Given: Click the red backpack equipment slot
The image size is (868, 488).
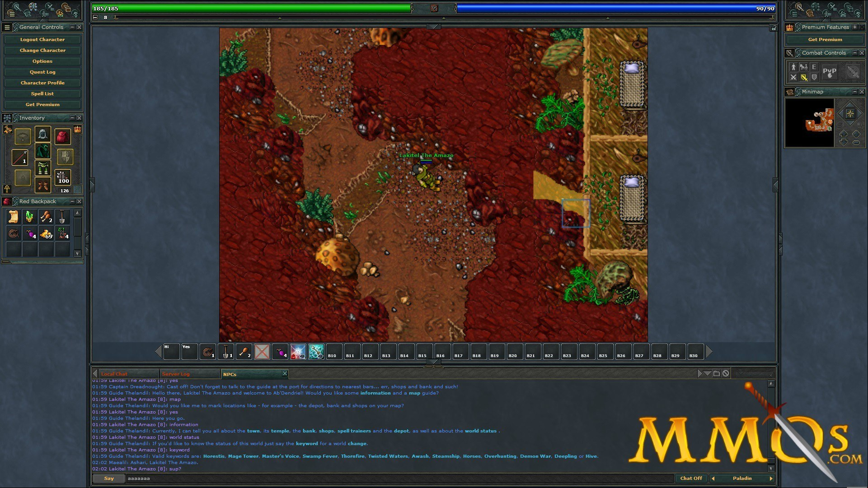Looking at the screenshot, I should [x=63, y=136].
